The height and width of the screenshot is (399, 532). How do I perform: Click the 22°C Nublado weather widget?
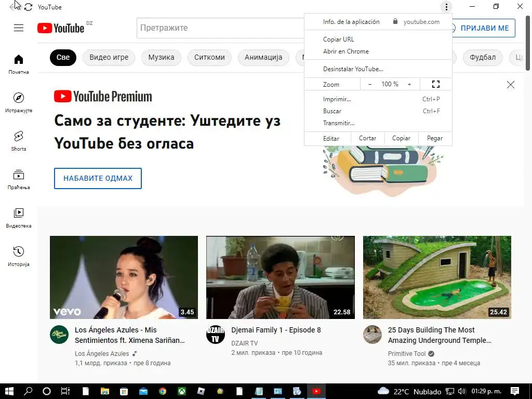pyautogui.click(x=409, y=391)
